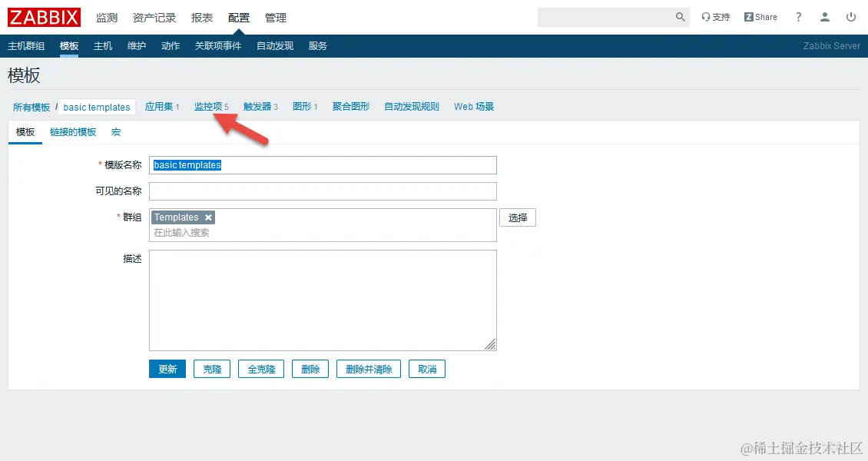This screenshot has height=461, width=868.
Task: Switch to the 链接的模板 tab
Action: pos(73,131)
